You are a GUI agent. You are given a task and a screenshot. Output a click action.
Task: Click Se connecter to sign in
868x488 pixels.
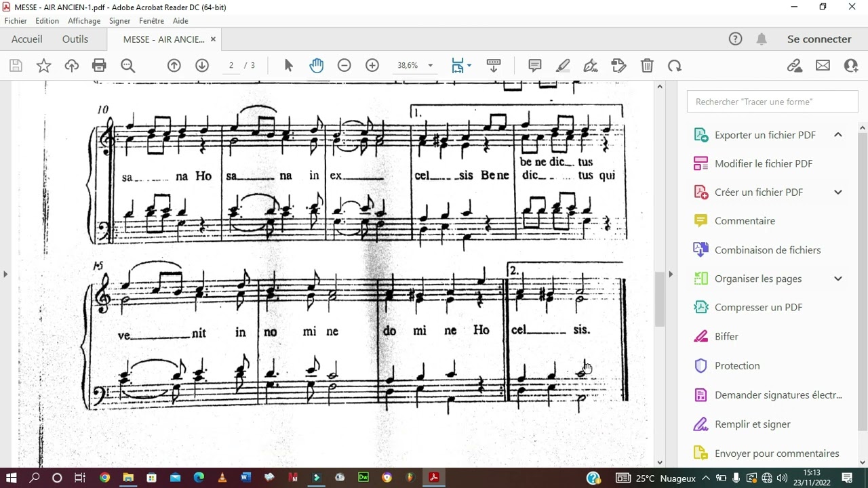coord(819,39)
